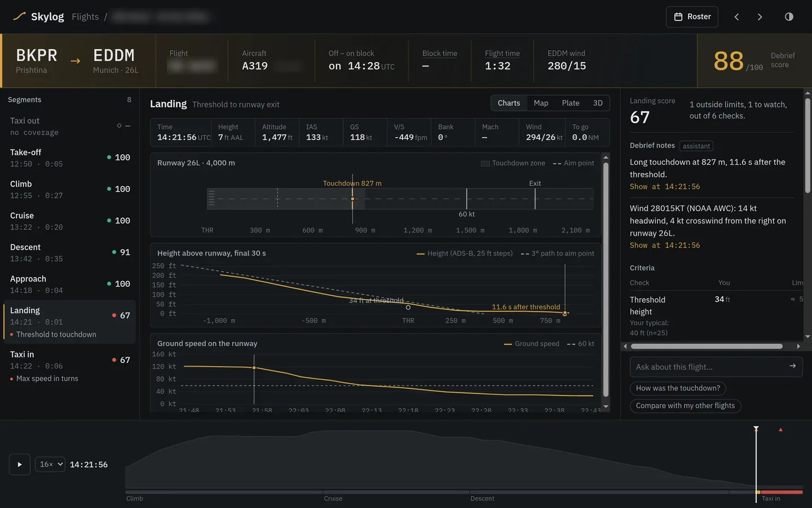Image resolution: width=812 pixels, height=508 pixels.
Task: Click the red event marker on timeline
Action: pos(780,430)
